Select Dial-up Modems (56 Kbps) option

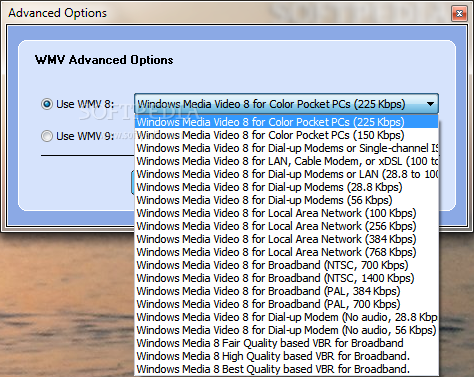pos(286,200)
